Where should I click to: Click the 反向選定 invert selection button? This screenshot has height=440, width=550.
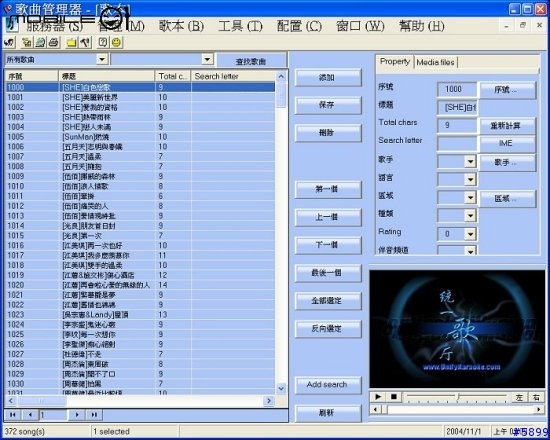pyautogui.click(x=328, y=329)
